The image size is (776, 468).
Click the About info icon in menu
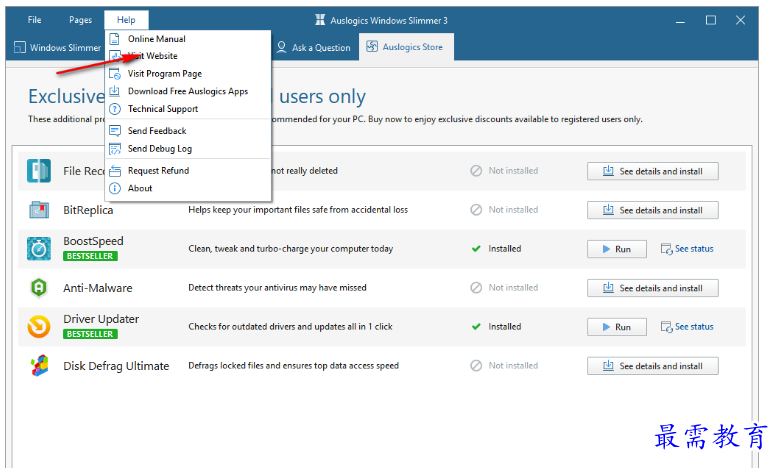(x=115, y=188)
